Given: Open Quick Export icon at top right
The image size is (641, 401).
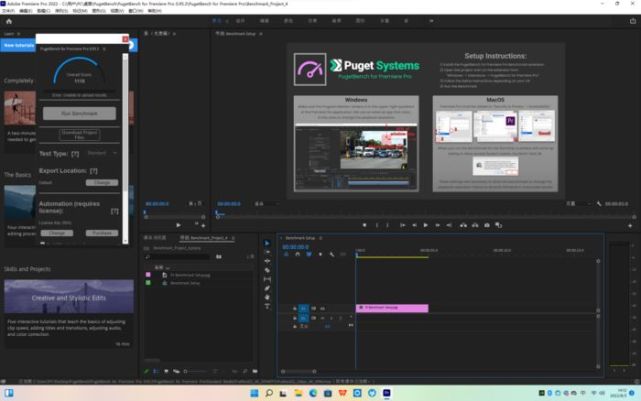Looking at the screenshot, I should click(x=633, y=21).
